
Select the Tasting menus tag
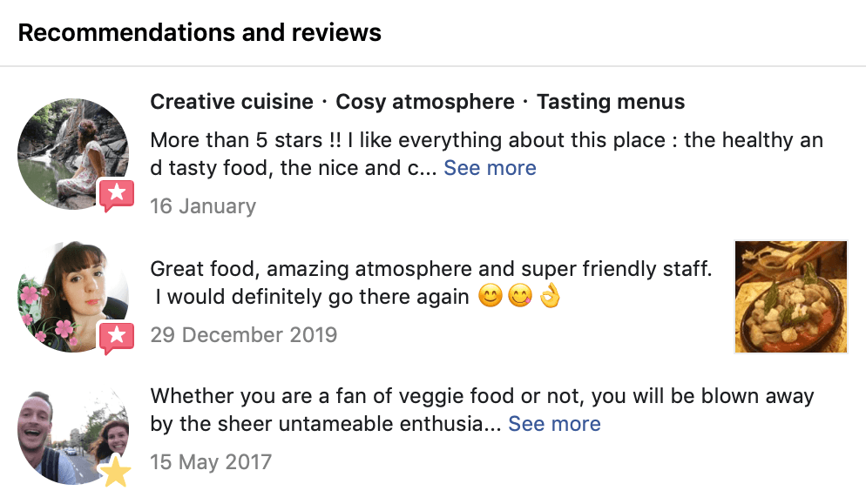tap(611, 102)
